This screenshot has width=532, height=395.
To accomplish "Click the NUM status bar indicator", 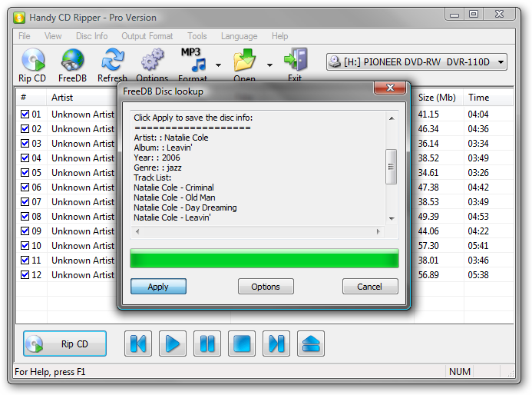I will 459,372.
